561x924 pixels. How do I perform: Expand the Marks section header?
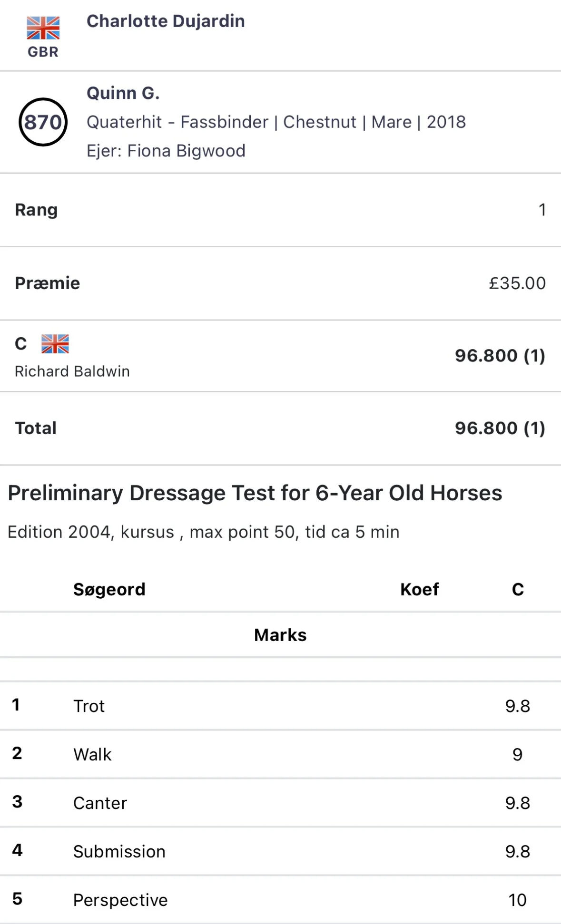[280, 635]
